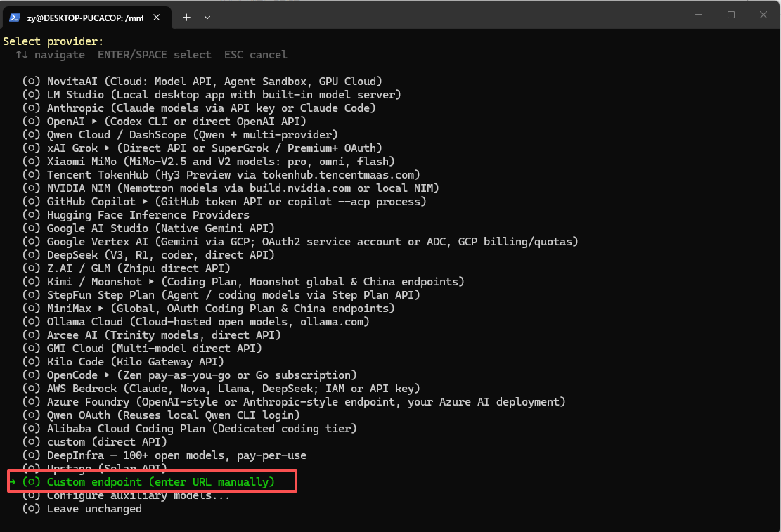Open the terminal profile dropdown chevron

(207, 18)
